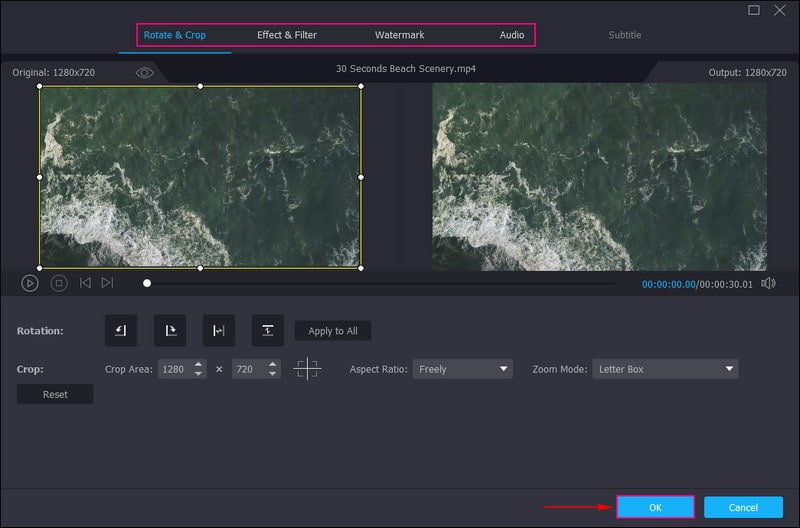Open the Watermark tab

click(x=399, y=35)
